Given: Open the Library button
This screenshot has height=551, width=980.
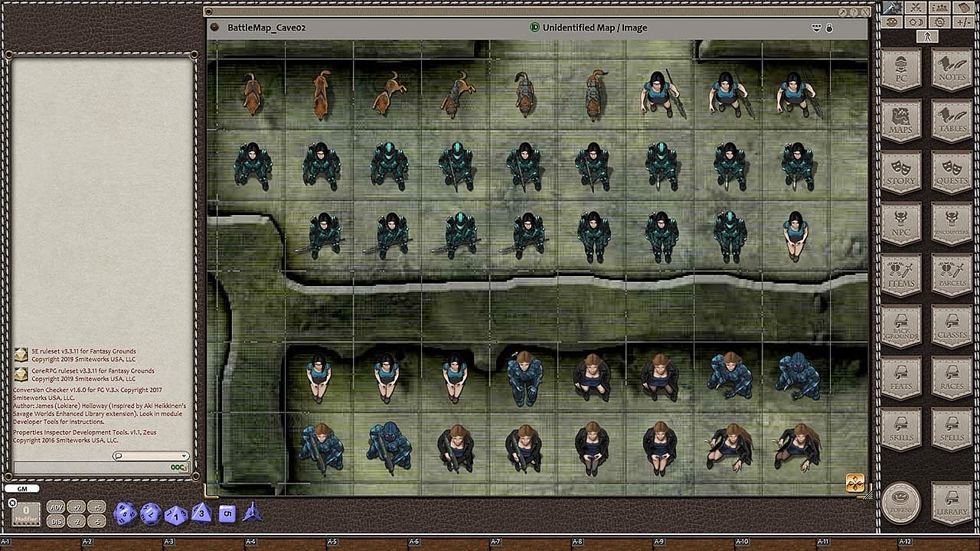Looking at the screenshot, I should [x=952, y=503].
